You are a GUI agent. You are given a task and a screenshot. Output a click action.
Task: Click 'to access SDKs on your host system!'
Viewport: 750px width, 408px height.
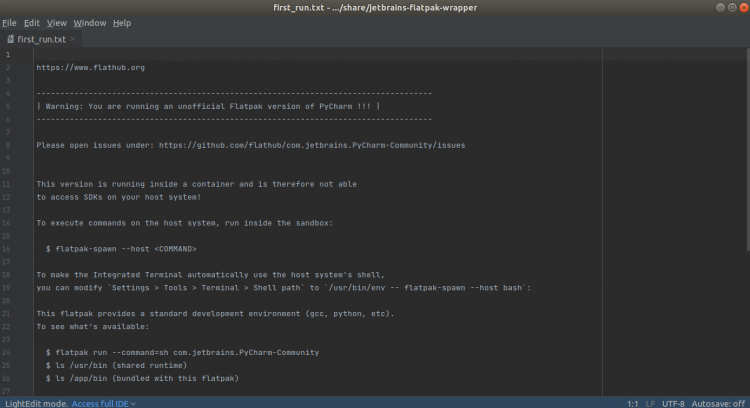(x=119, y=197)
